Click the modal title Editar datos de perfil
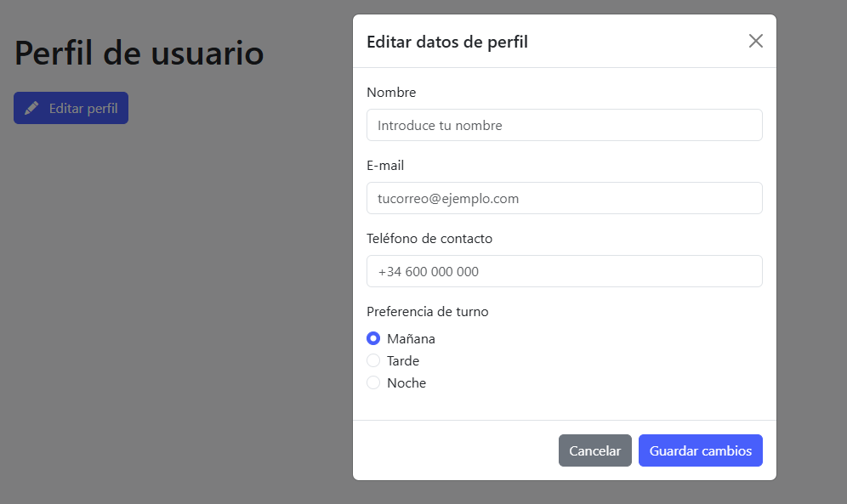Viewport: 847px width, 504px height. [447, 42]
